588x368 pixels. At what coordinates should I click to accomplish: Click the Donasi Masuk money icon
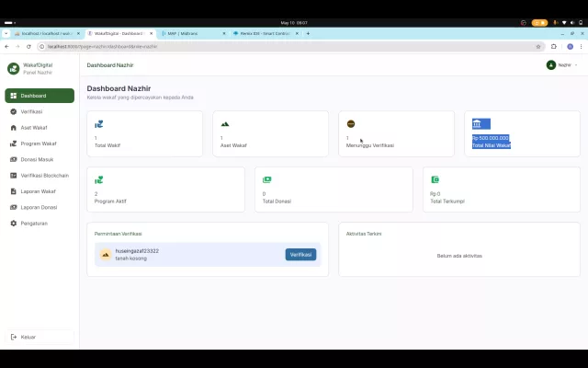[x=14, y=159]
